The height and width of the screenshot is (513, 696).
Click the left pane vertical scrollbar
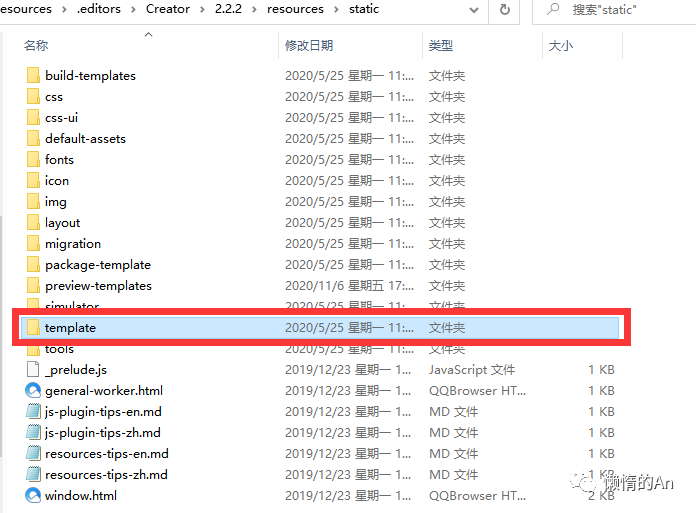click(x=1, y=336)
